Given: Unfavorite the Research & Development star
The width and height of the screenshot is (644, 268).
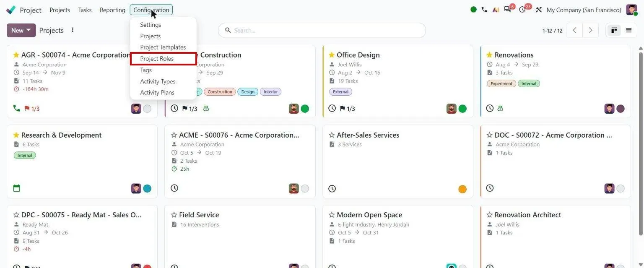Looking at the screenshot, I should [16, 135].
